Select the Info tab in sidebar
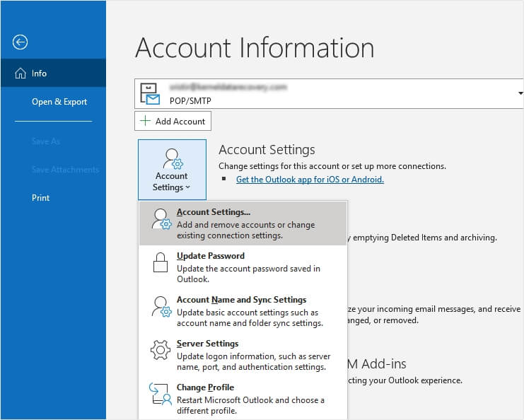The image size is (524, 420). coord(54,73)
